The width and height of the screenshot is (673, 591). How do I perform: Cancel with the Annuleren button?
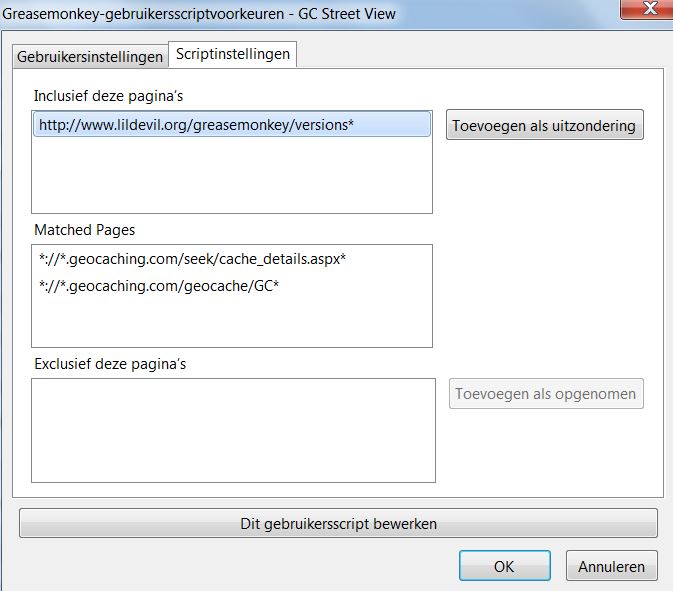coord(611,566)
